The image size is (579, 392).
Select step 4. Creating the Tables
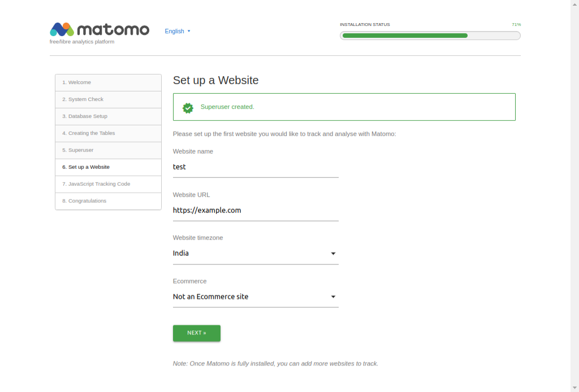108,133
